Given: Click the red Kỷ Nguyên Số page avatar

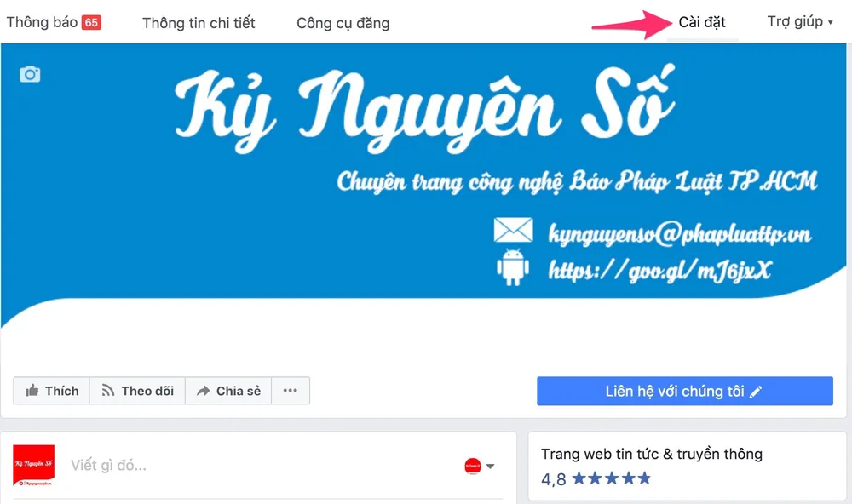Looking at the screenshot, I should 34,465.
